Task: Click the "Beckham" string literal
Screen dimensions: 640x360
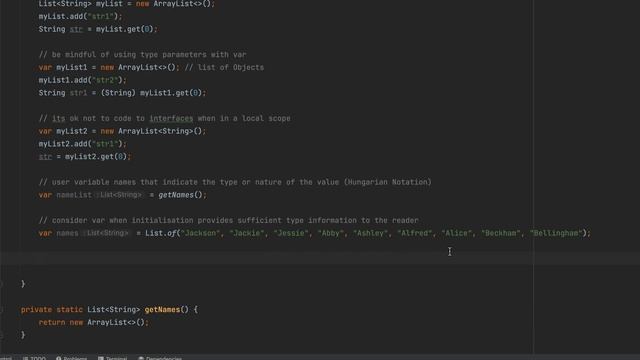Action: [501, 233]
